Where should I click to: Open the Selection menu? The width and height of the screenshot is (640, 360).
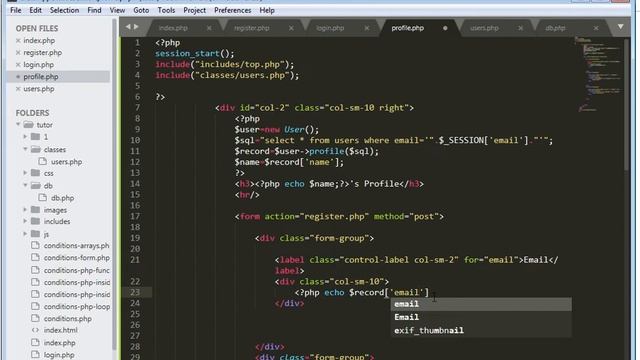(x=64, y=10)
